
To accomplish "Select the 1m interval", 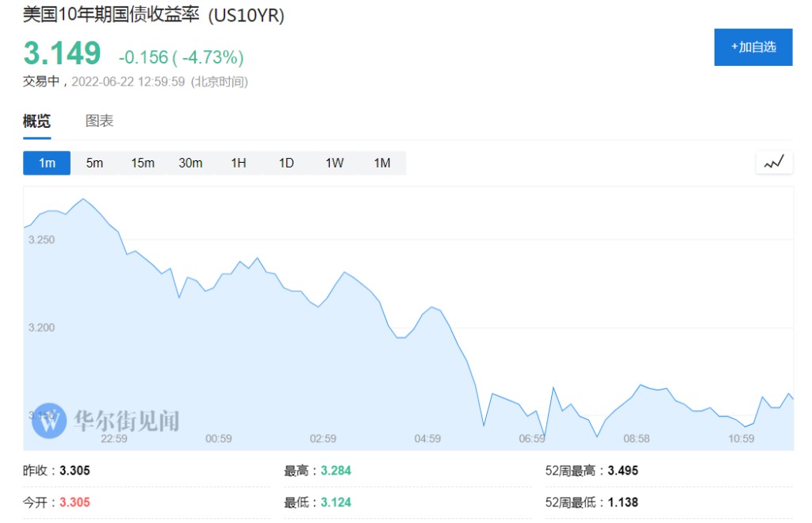I will click(x=47, y=163).
